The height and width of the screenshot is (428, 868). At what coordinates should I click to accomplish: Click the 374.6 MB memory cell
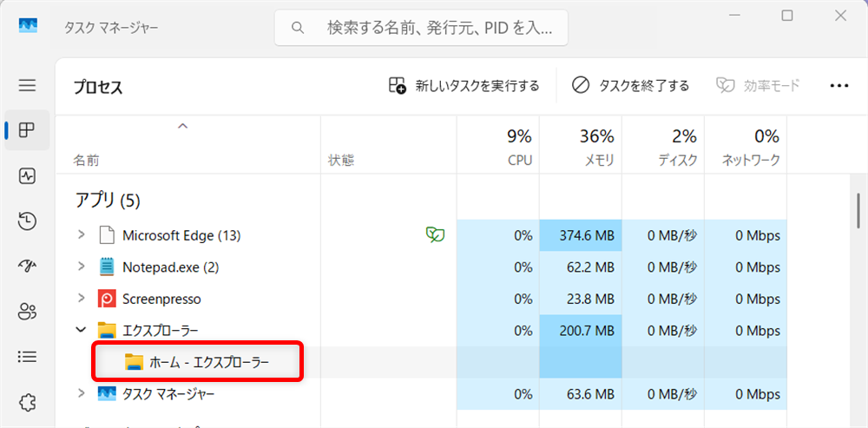point(581,235)
